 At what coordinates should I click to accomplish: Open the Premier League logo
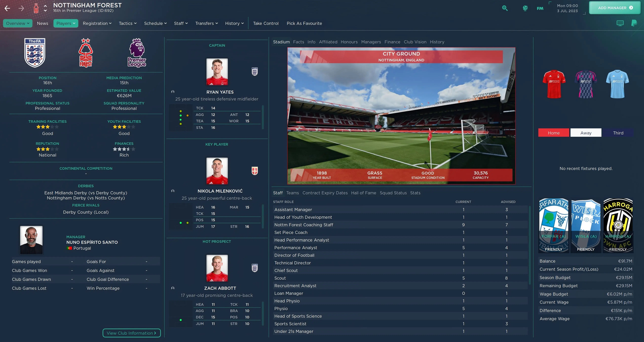(137, 53)
